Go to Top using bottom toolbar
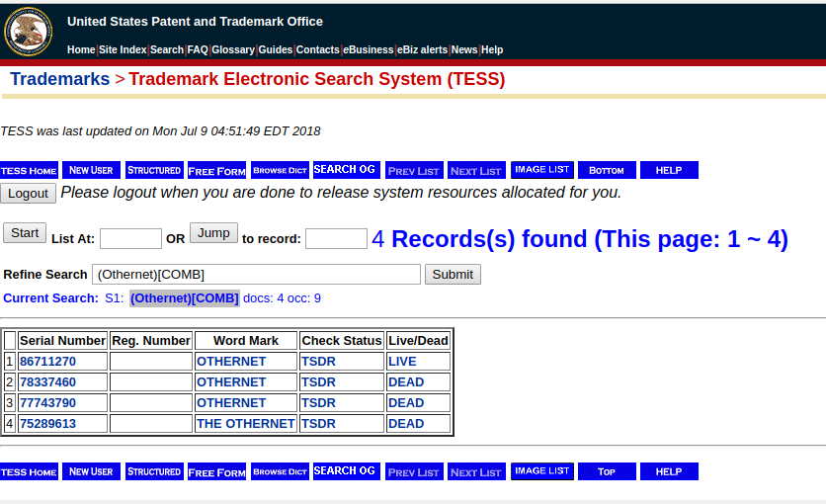 pos(607,471)
